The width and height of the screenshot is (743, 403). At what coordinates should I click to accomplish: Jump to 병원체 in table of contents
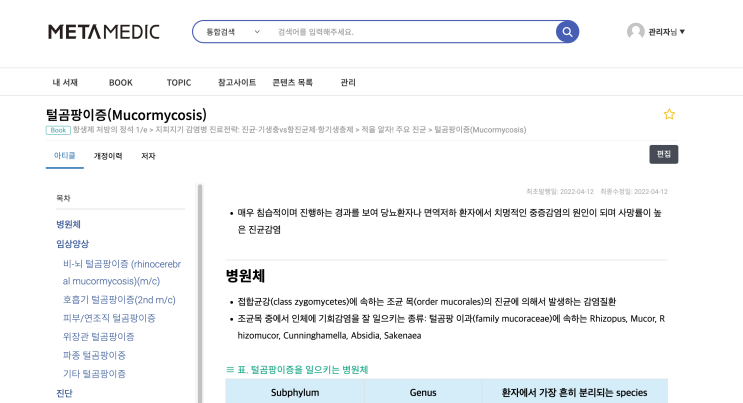68,224
